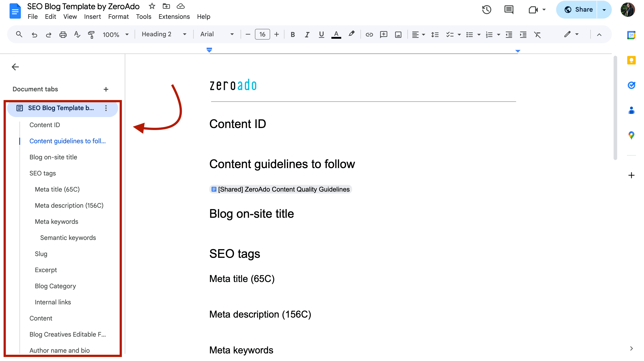Viewport: 644px width, 361px height.
Task: Open the ZeroAdo Content Quality Guidelines link
Action: click(x=280, y=189)
